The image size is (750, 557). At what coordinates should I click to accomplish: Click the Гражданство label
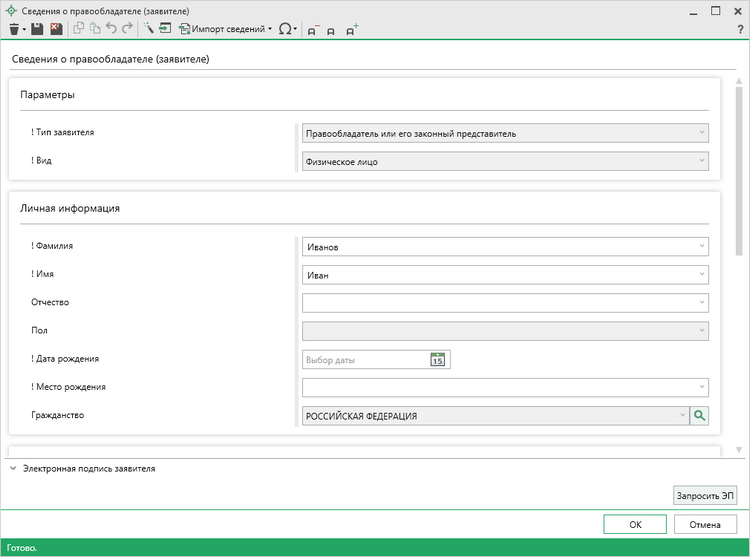click(57, 415)
